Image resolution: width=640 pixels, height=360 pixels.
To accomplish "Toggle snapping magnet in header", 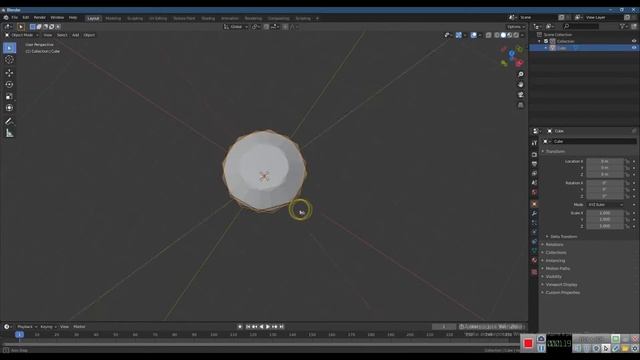I will pyautogui.click(x=267, y=27).
